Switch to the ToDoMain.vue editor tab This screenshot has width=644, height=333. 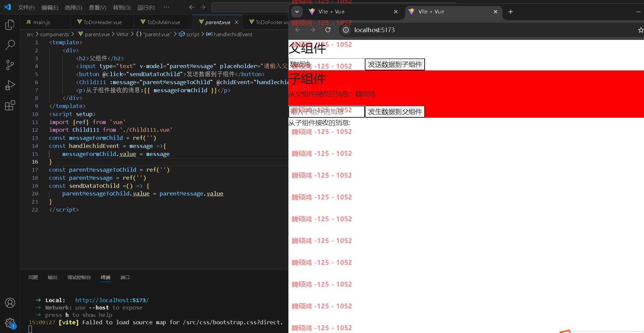coord(163,22)
